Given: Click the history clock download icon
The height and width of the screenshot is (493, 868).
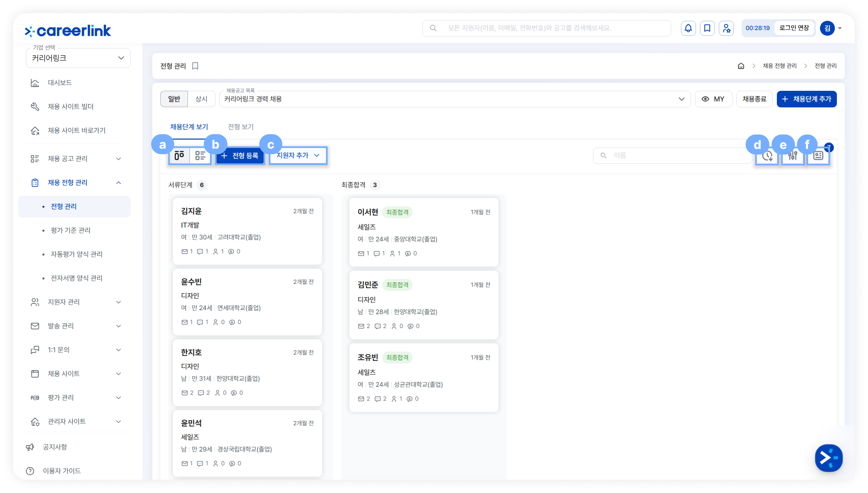Looking at the screenshot, I should [767, 155].
